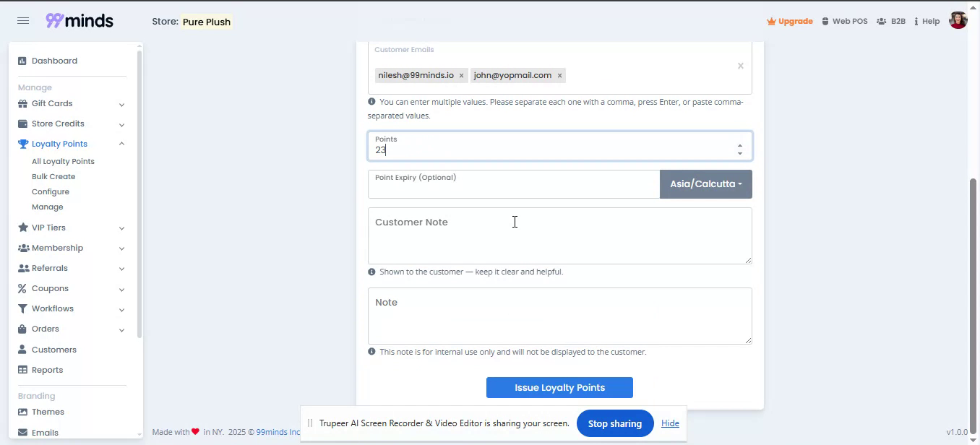
Task: Click the Store Credits wallet icon
Action: pos(22,124)
